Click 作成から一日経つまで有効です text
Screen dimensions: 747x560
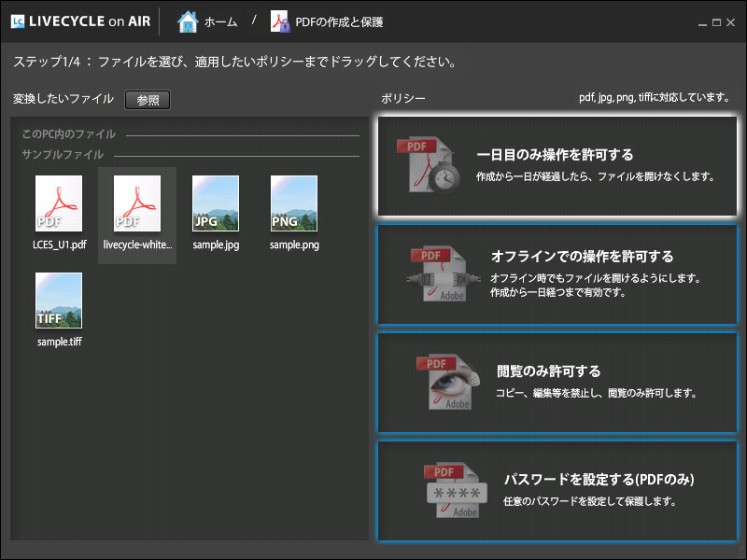click(x=557, y=292)
